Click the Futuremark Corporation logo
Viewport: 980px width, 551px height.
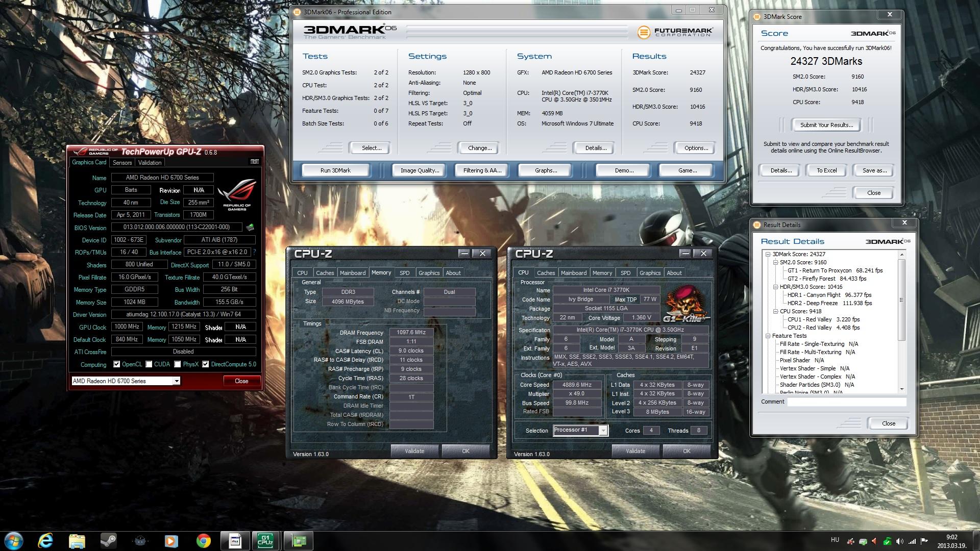pos(675,32)
